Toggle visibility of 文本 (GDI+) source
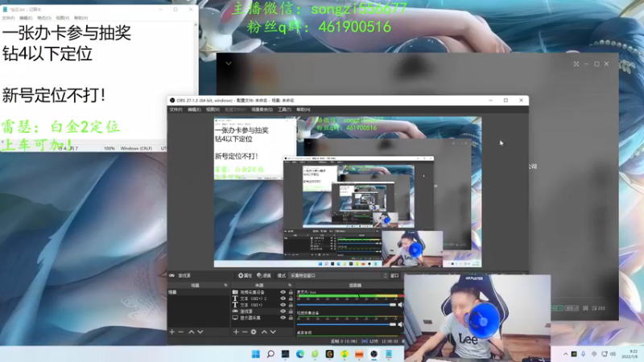This screenshot has width=644, height=362. tap(283, 305)
